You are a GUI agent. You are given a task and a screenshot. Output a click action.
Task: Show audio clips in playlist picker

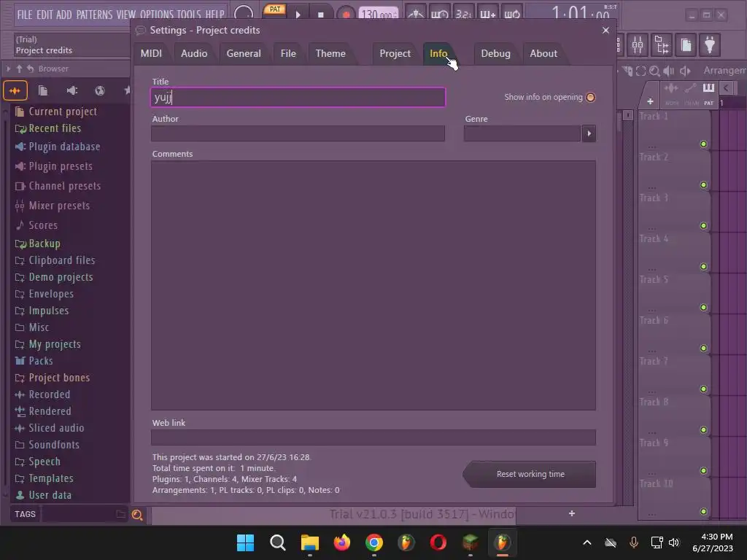tap(671, 88)
